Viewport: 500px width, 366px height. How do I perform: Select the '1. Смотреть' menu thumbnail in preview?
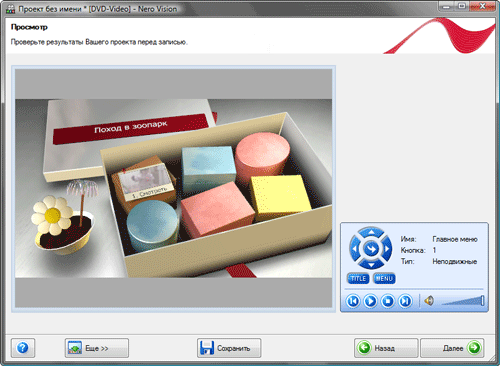(147, 182)
